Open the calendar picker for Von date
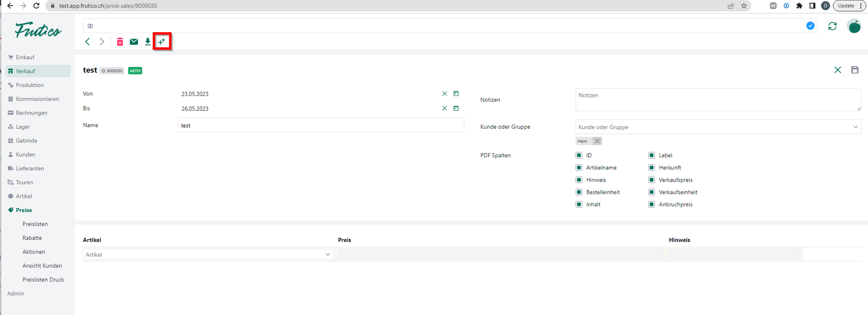This screenshot has height=315, width=868. pos(456,94)
